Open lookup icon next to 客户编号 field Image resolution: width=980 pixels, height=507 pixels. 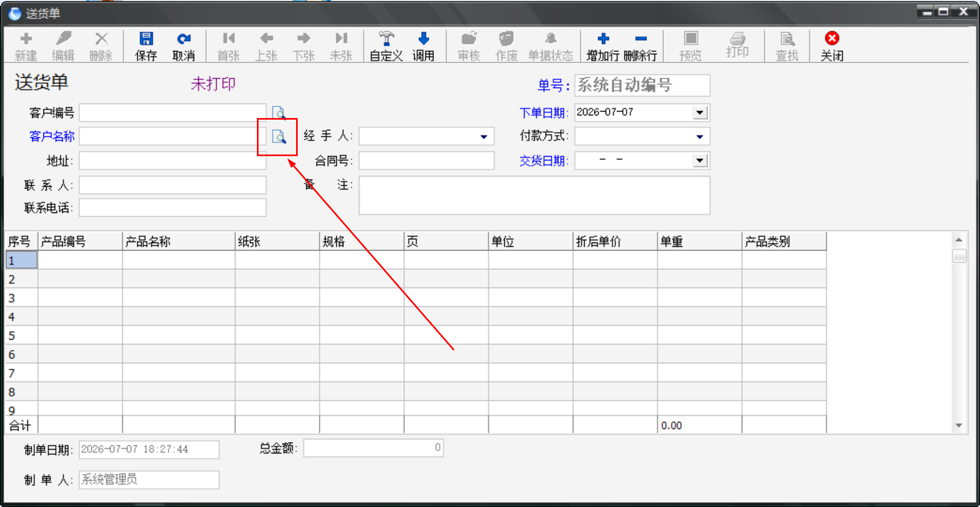pyautogui.click(x=278, y=113)
